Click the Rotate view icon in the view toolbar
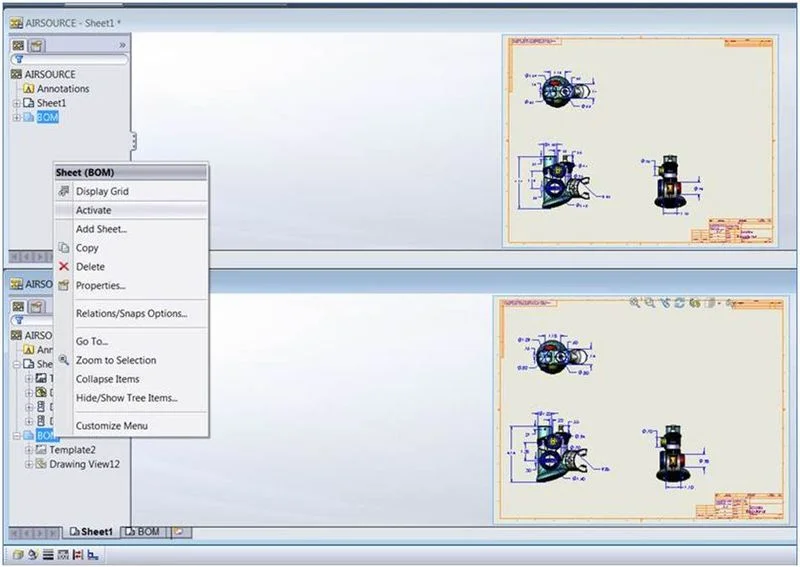 tap(680, 303)
